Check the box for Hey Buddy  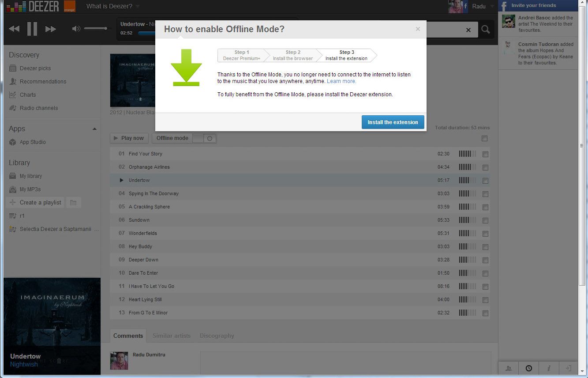[x=485, y=247]
